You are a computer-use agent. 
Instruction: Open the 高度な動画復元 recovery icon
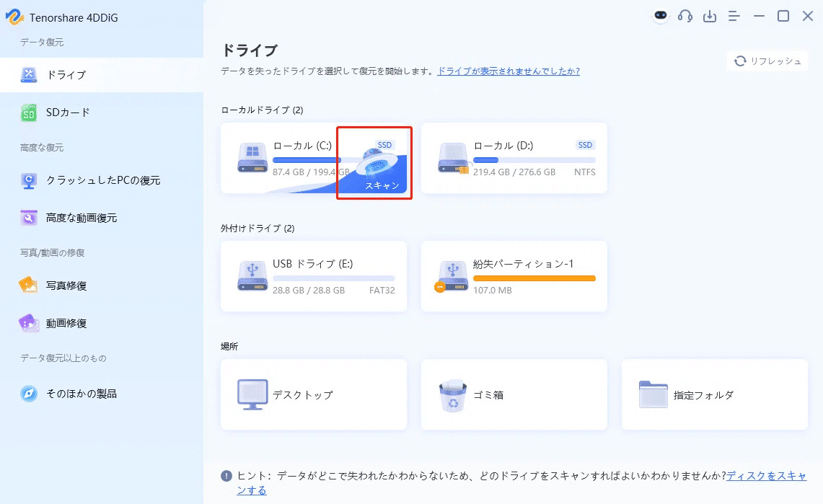coord(29,217)
